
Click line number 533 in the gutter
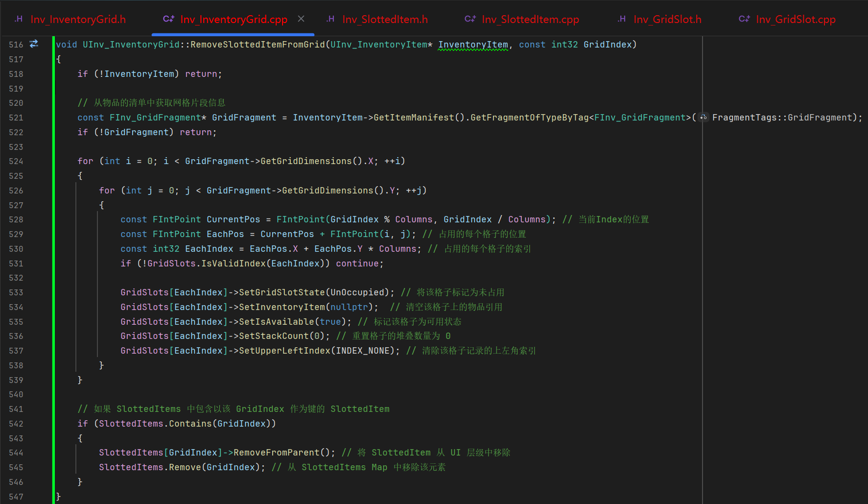pos(16,292)
